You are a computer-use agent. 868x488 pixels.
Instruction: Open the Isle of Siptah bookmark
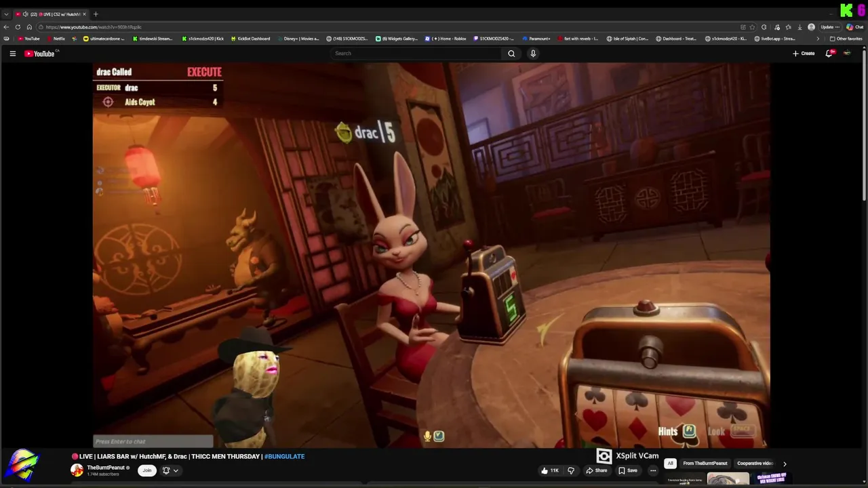coord(627,39)
